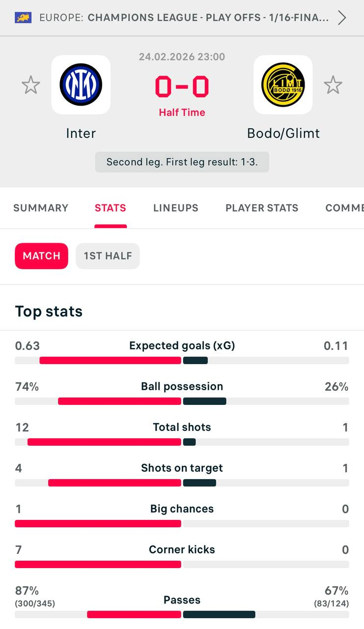Select the Match stats filter
Screen dimensions: 364x629
tap(42, 256)
